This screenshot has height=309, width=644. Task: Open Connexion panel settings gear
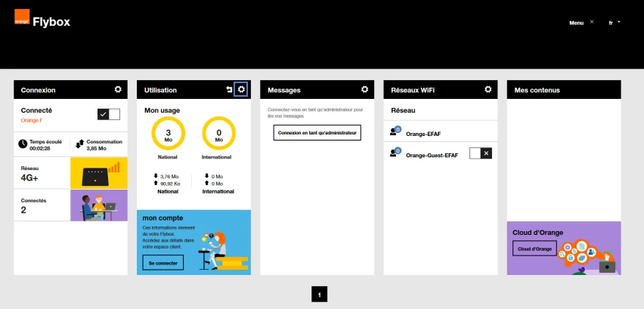tap(118, 89)
